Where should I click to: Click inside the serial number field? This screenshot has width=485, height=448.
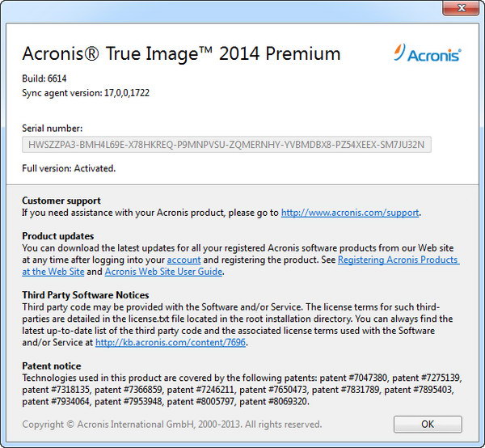pos(226,145)
